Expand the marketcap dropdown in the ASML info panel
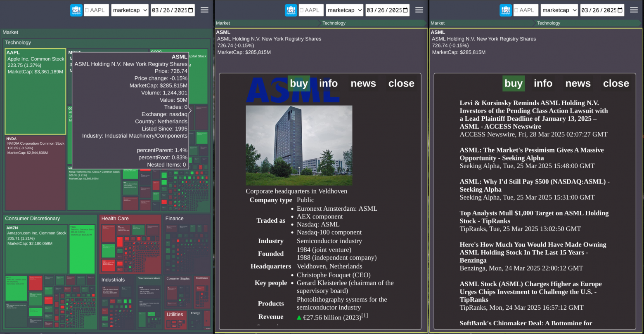Screen dimensions: 644x334 tap(344, 10)
